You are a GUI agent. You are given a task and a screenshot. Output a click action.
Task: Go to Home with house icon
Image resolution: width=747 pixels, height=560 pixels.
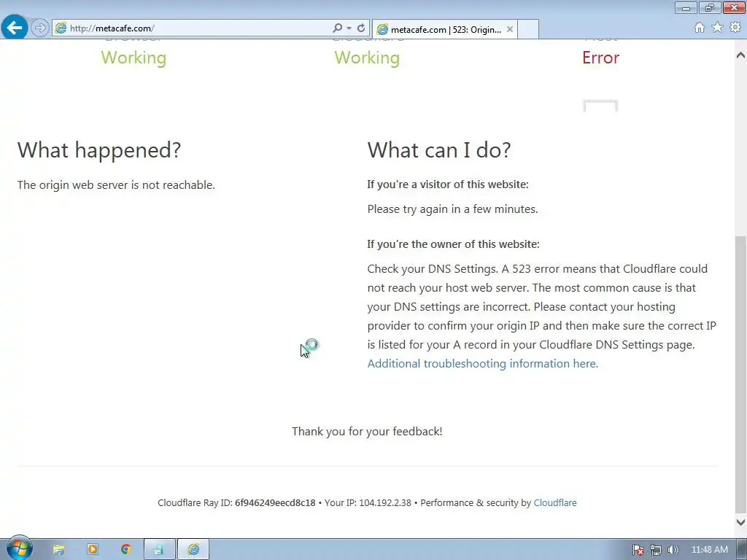pyautogui.click(x=700, y=28)
